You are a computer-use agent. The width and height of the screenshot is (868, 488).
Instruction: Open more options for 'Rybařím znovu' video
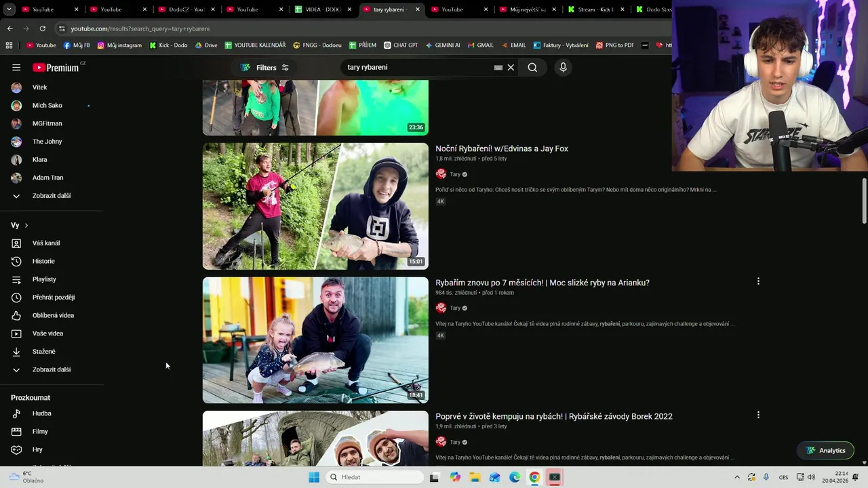758,281
